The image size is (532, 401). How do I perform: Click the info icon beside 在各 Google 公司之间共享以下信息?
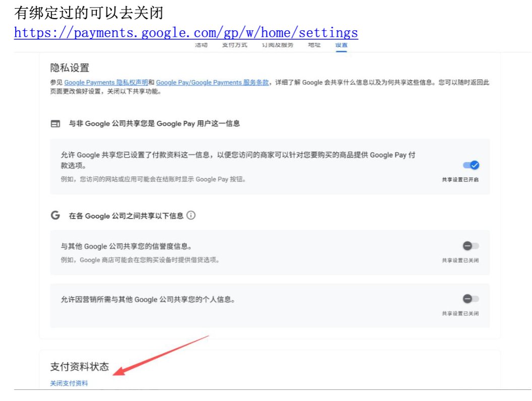point(191,216)
